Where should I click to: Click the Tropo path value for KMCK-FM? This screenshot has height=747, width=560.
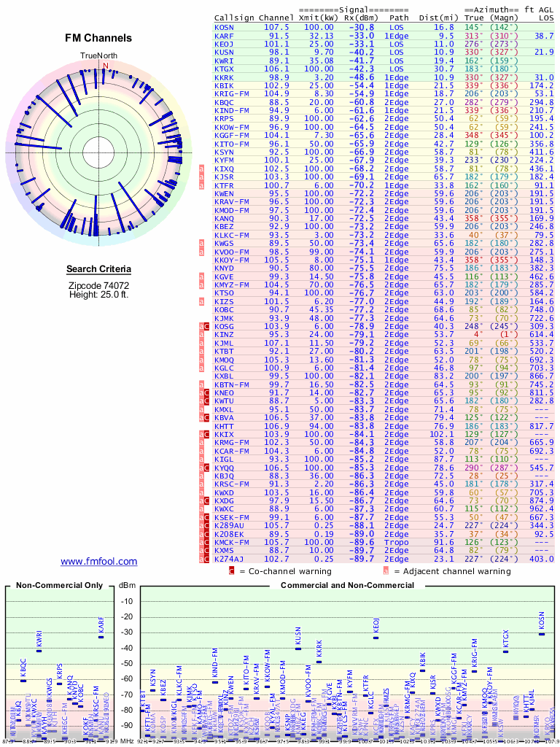click(396, 543)
